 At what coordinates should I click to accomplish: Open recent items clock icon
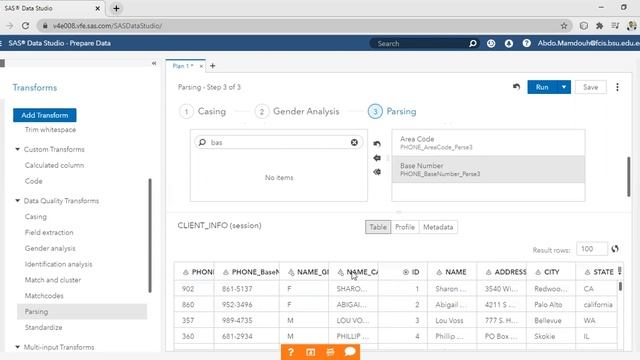491,43
